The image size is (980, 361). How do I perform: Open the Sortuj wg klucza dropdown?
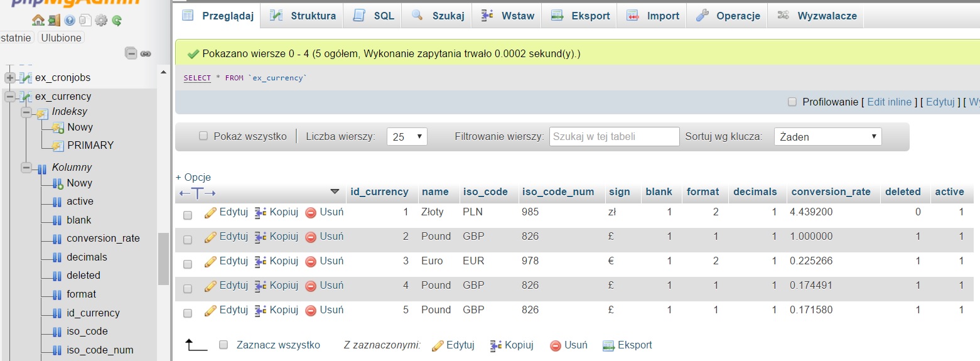828,137
